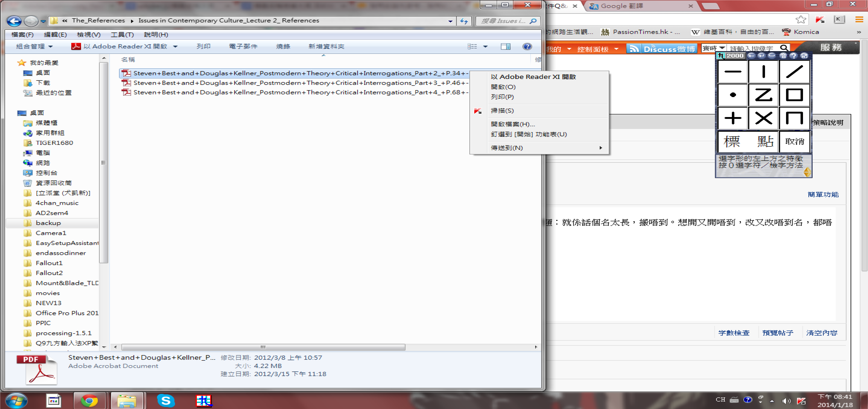Screen dimensions: 868x409
Task: Click the change view icon in Explorer toolbar
Action: pos(472,47)
